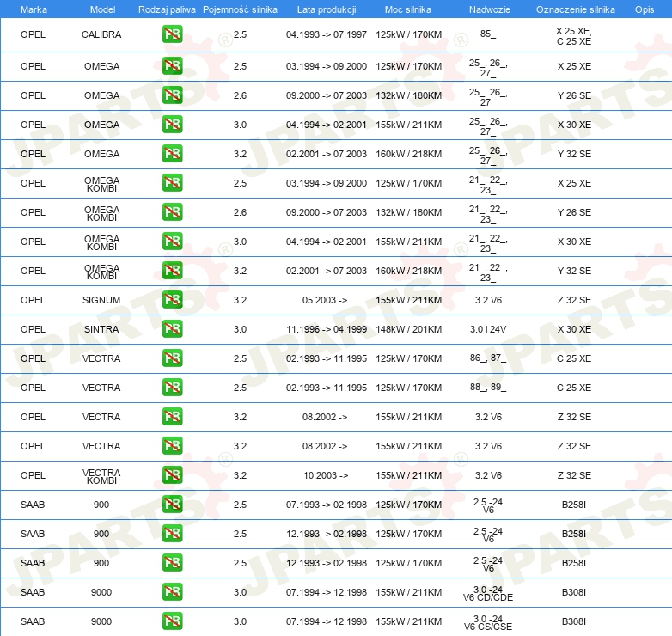This screenshot has width=672, height=636.
Task: Click the Marka column header
Action: coord(34,9)
